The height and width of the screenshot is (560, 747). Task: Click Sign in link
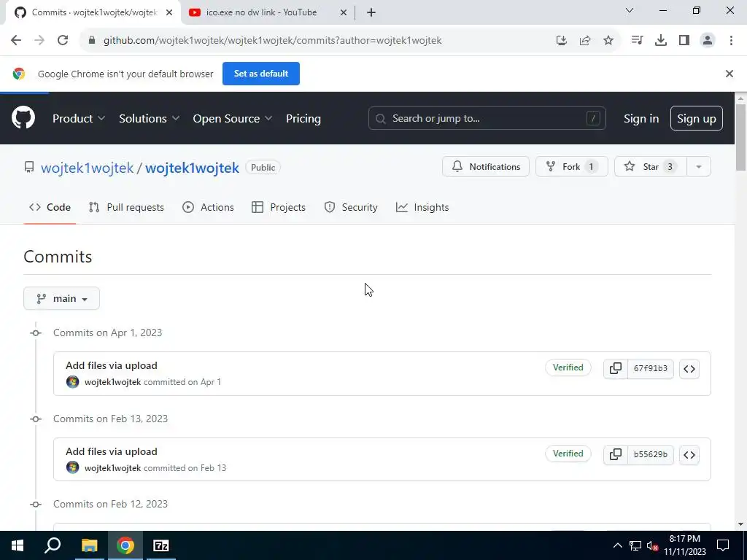click(641, 119)
